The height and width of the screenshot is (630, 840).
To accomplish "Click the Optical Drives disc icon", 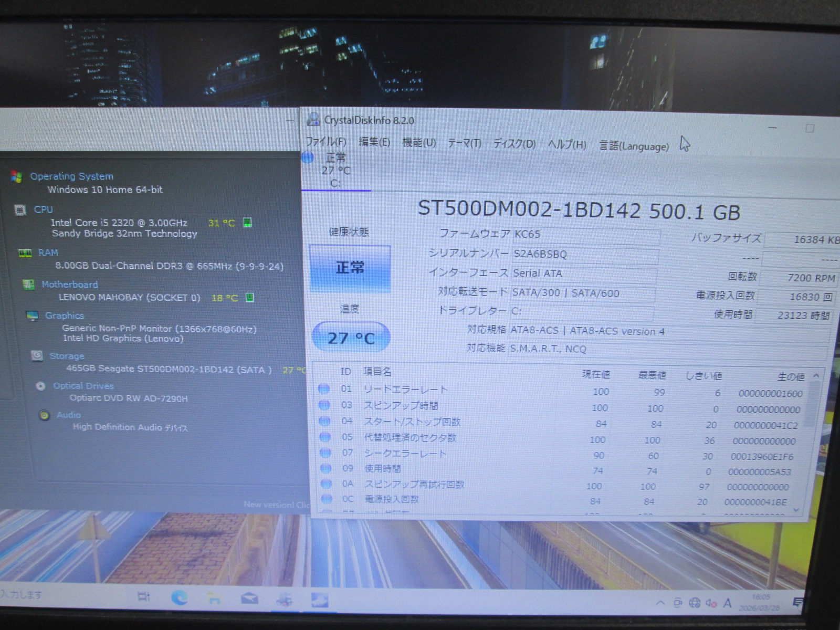I will (40, 386).
